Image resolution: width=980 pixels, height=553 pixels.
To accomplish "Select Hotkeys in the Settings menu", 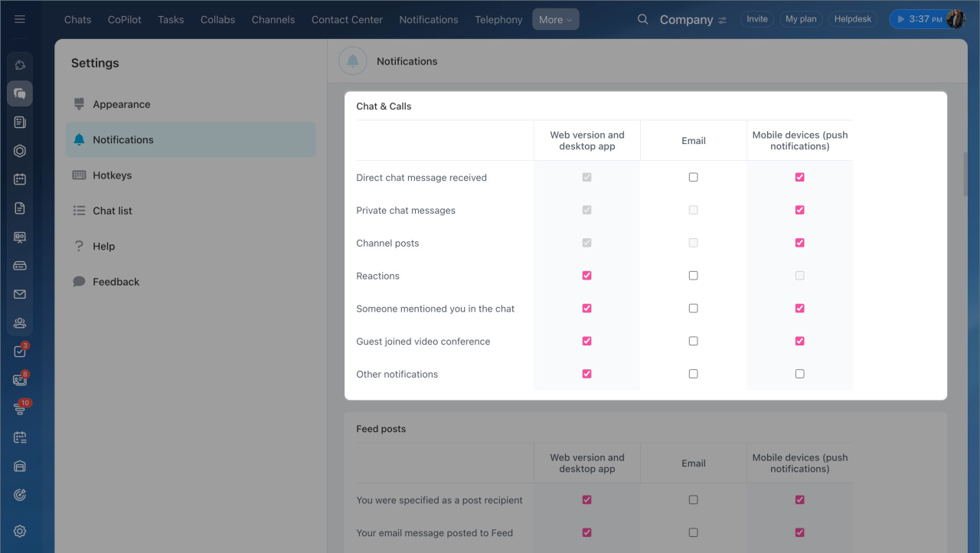I will pos(112,175).
